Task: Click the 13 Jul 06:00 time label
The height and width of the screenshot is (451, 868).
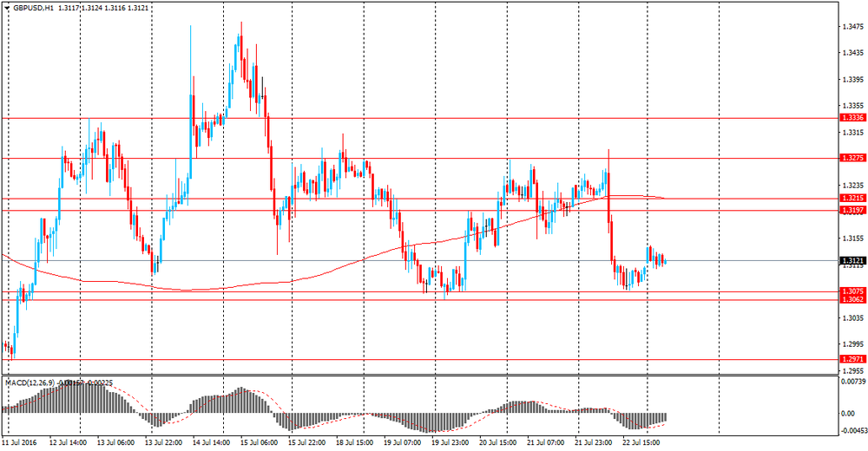Action: coord(115,442)
